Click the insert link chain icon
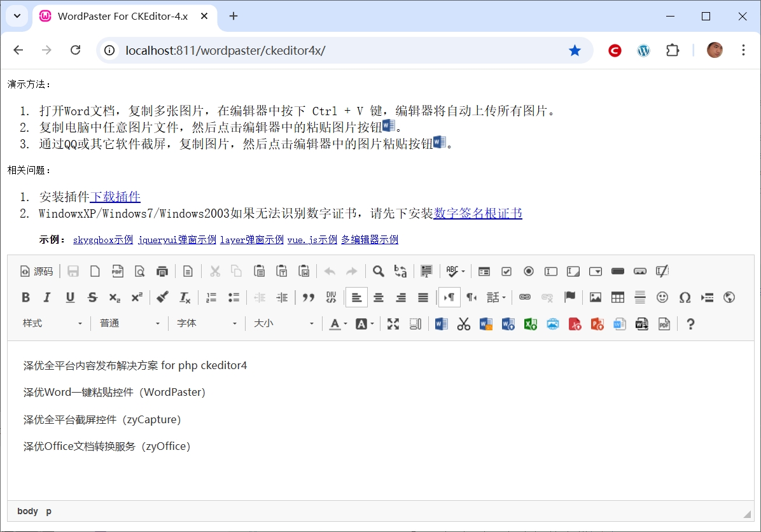761x532 pixels. pos(525,297)
